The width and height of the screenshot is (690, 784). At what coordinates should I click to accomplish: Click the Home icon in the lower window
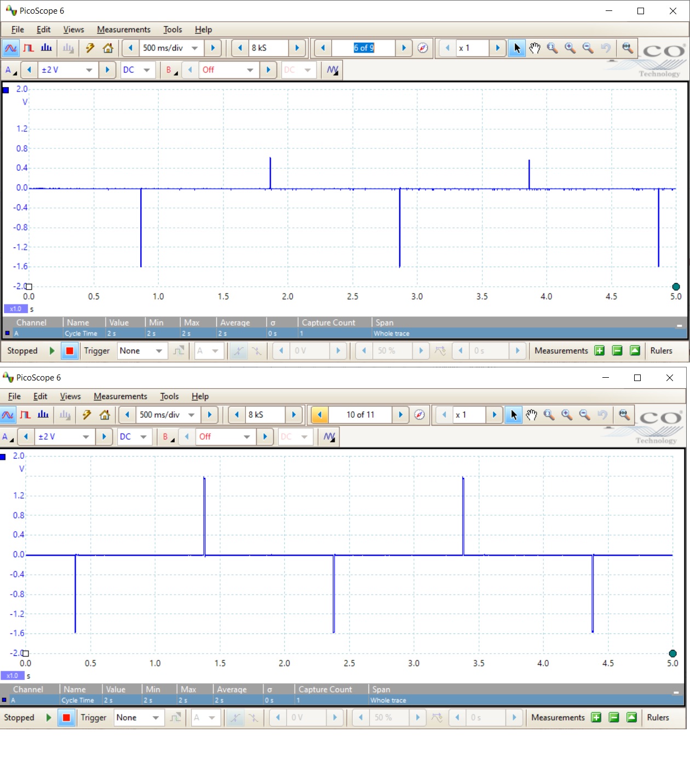(x=105, y=415)
